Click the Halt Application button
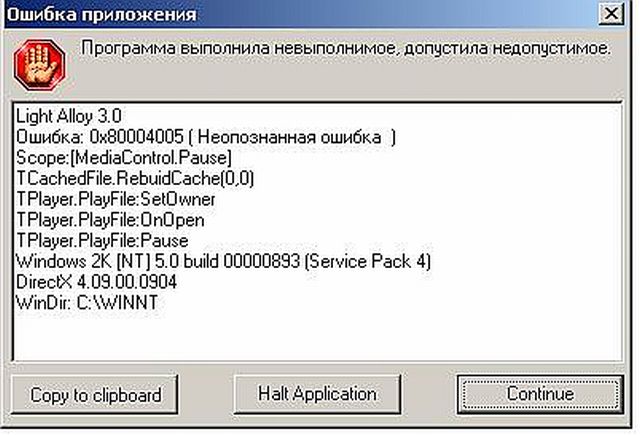The width and height of the screenshot is (640, 435). [x=316, y=393]
